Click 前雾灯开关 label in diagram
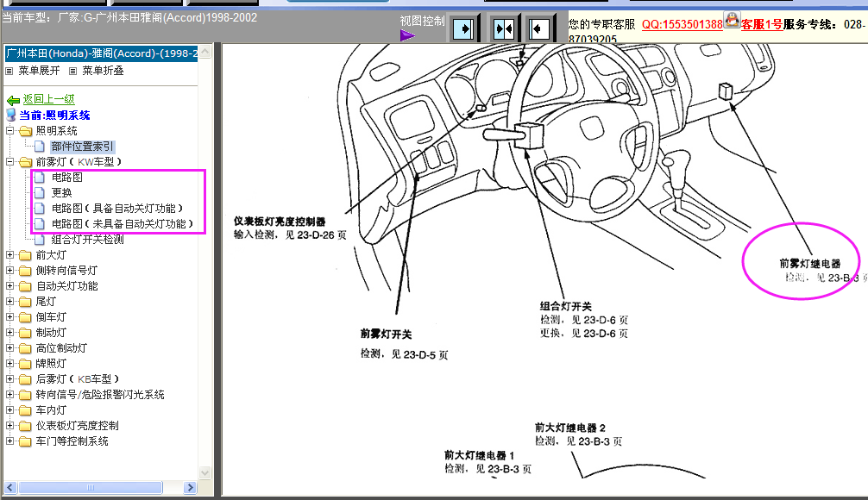868x500 pixels. (386, 334)
